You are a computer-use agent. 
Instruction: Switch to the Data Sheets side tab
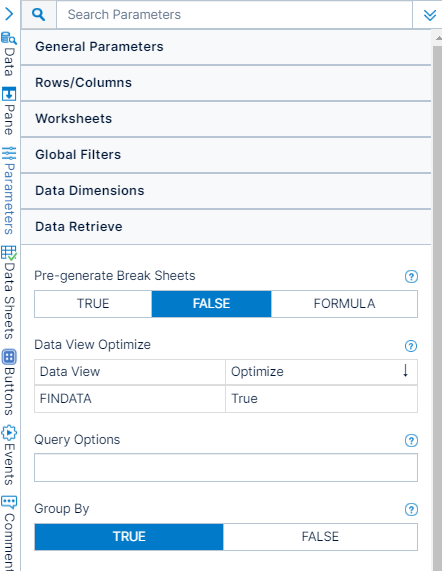pos(9,293)
